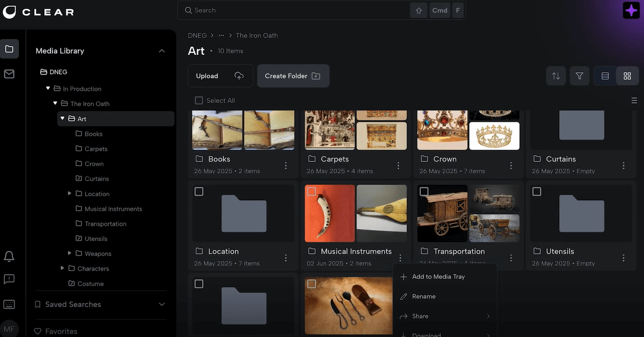644x337 pixels.
Task: Open three-dot menu for Books folder
Action: pos(286,166)
